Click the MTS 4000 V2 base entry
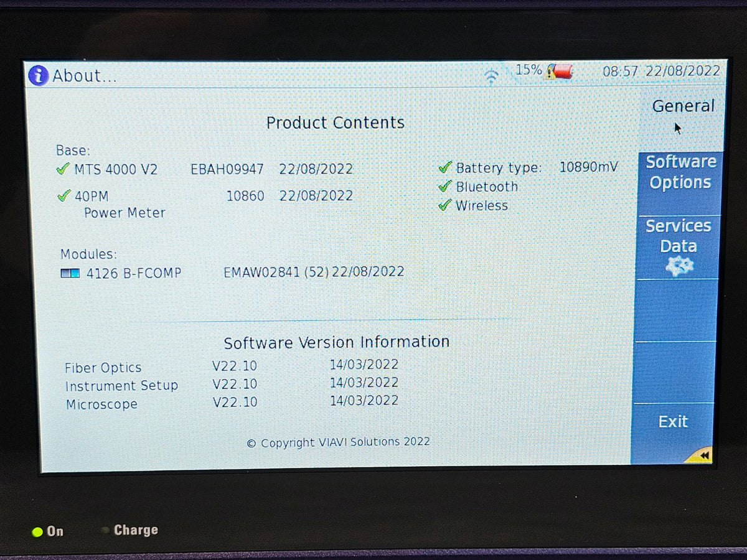The image size is (747, 560). (x=116, y=169)
